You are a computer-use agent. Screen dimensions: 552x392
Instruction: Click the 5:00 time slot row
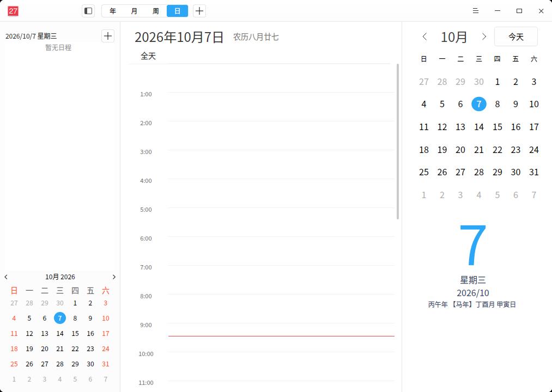[x=281, y=222]
